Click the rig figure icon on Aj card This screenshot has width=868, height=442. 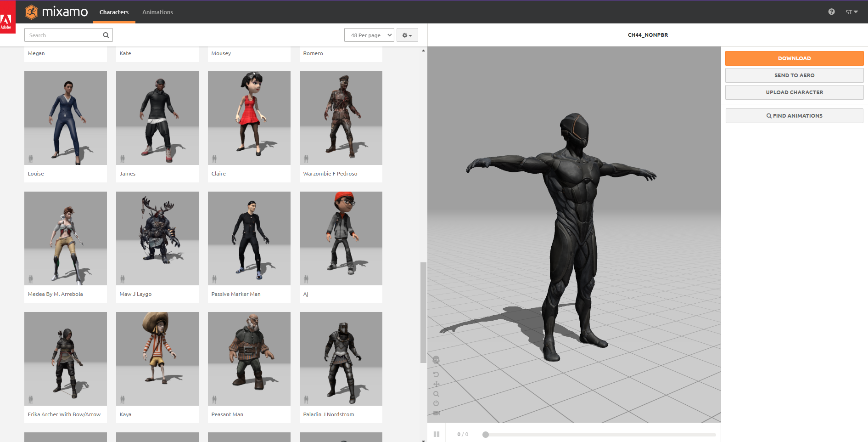pos(306,279)
